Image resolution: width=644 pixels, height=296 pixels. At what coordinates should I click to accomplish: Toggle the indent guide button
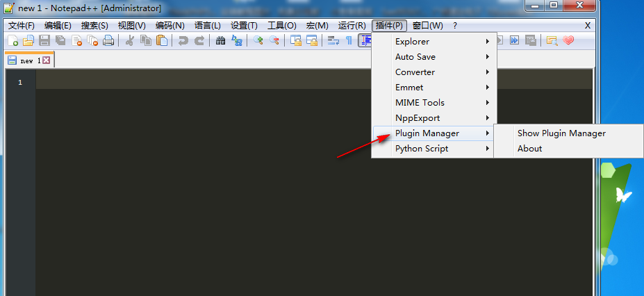365,40
